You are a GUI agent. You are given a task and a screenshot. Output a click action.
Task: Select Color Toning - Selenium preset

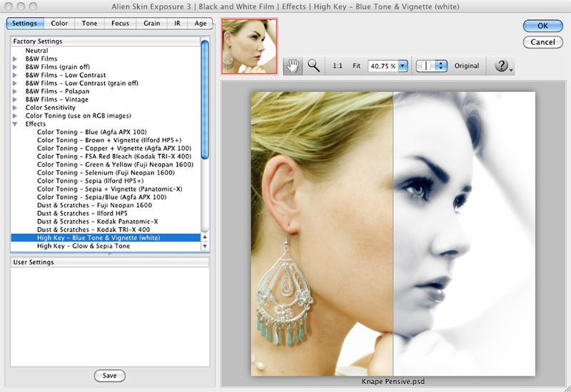click(x=106, y=173)
